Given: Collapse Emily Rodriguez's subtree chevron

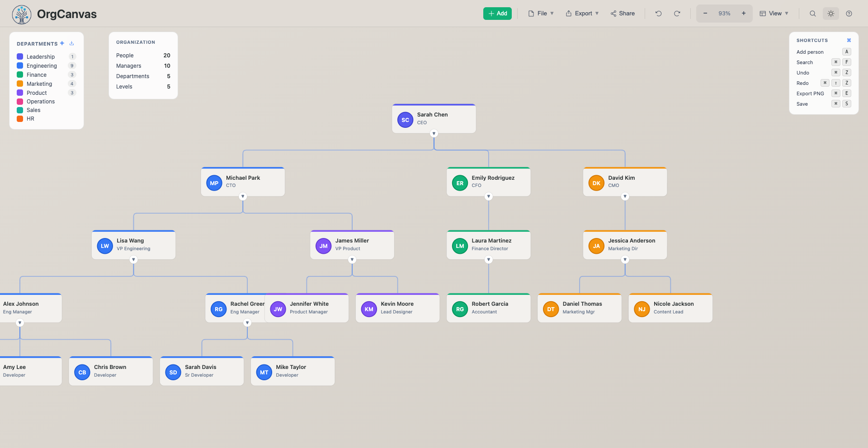Looking at the screenshot, I should (488, 196).
